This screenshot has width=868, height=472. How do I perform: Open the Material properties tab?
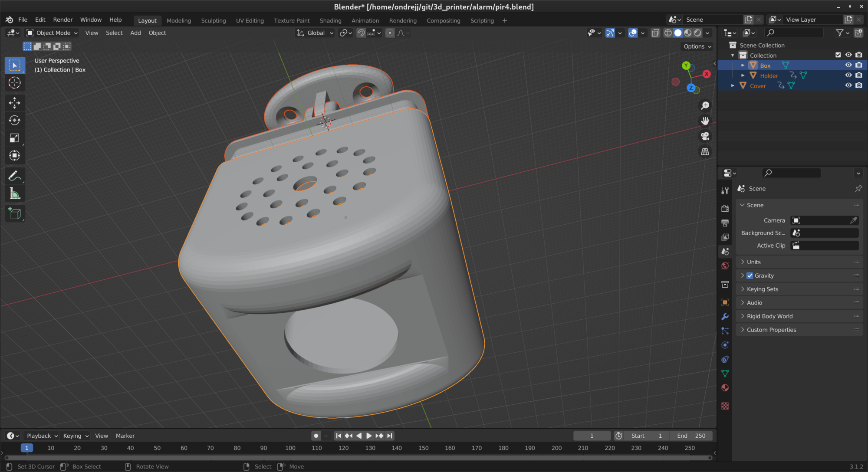pos(725,388)
